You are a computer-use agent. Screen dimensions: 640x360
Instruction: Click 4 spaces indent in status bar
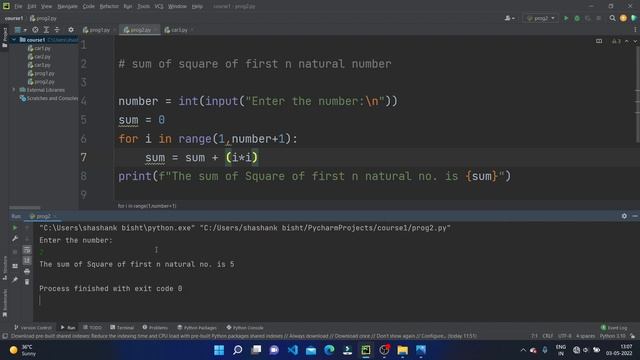click(x=585, y=336)
